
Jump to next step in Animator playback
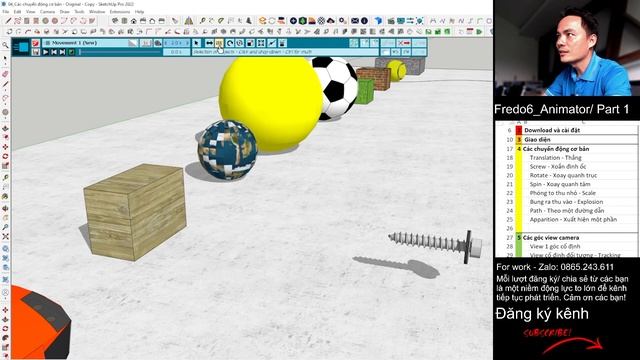point(62,52)
